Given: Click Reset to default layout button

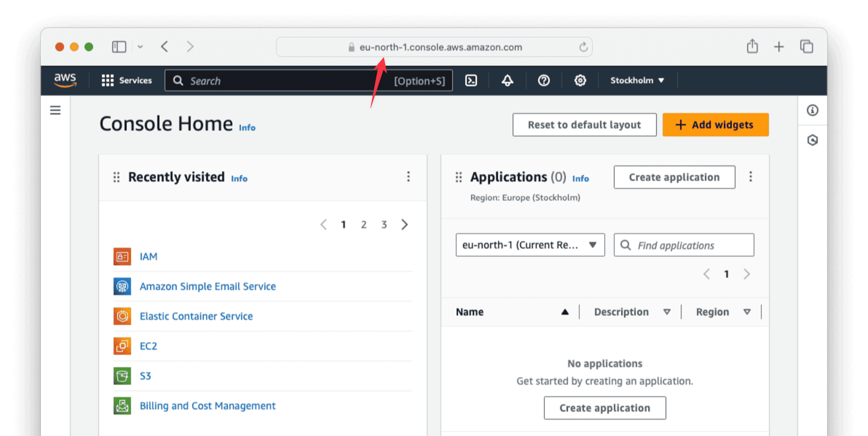Looking at the screenshot, I should [584, 125].
